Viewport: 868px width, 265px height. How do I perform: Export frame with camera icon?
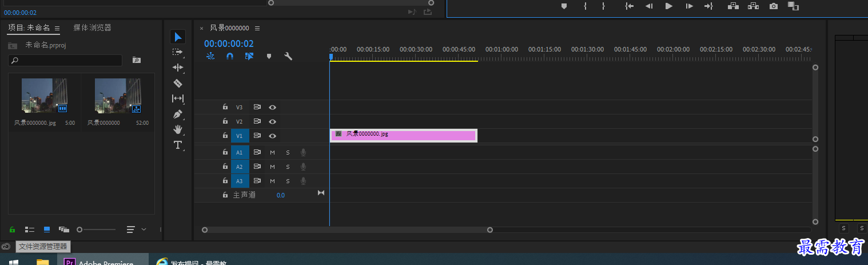point(774,6)
